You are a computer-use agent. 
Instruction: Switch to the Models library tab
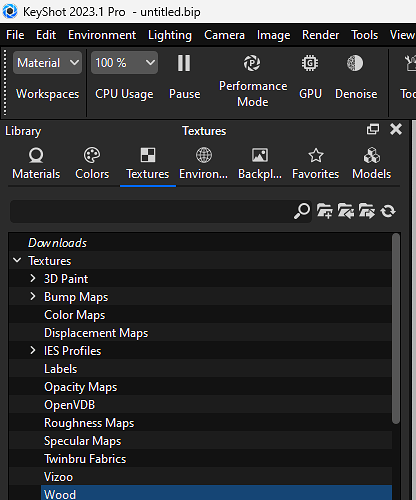[x=372, y=164]
